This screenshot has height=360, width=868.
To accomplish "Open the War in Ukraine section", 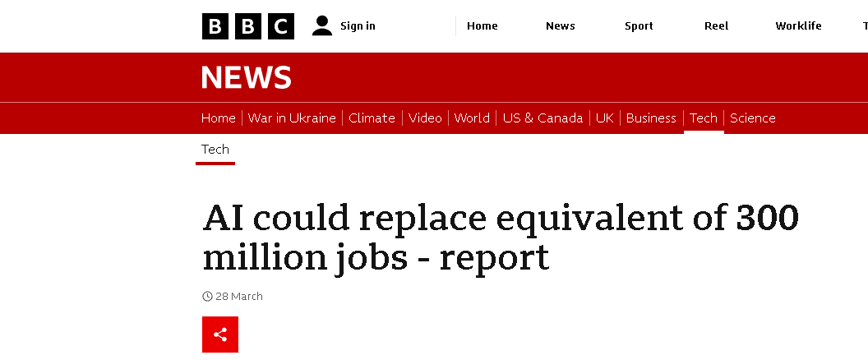I will 292,118.
